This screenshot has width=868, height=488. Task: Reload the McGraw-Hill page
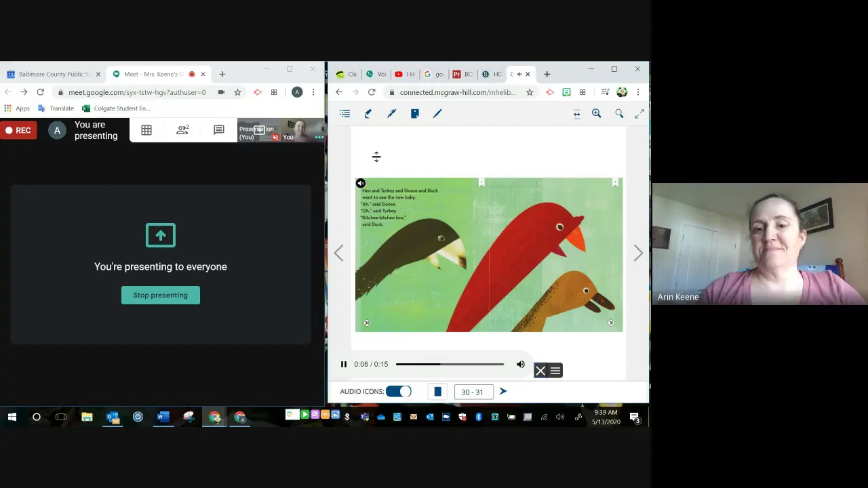pos(372,92)
